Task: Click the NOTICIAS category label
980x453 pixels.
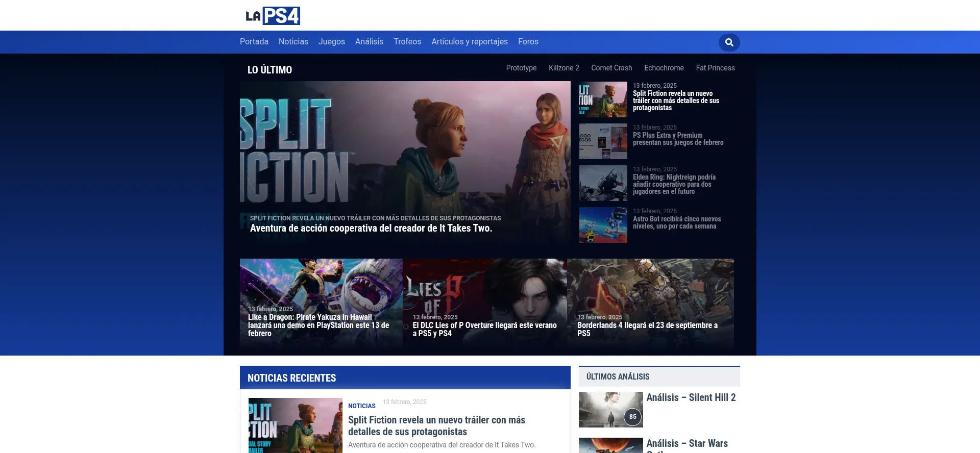Action: tap(361, 406)
